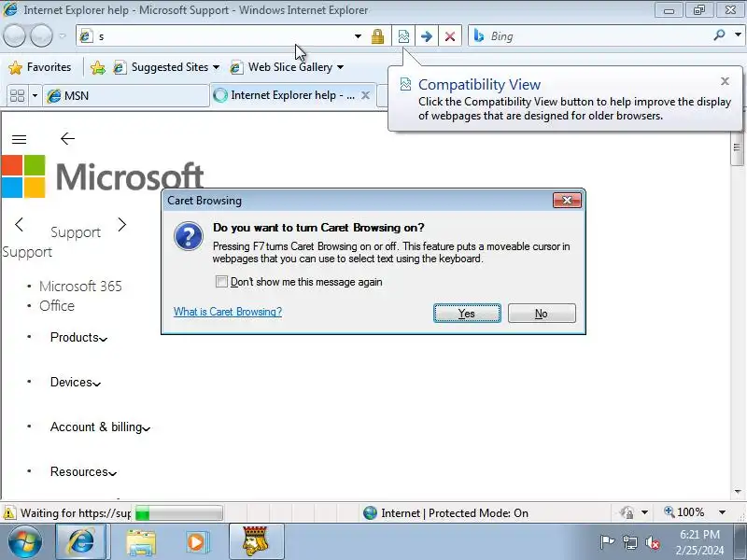Click the Internet Explorer taskbar button

pyautogui.click(x=82, y=541)
